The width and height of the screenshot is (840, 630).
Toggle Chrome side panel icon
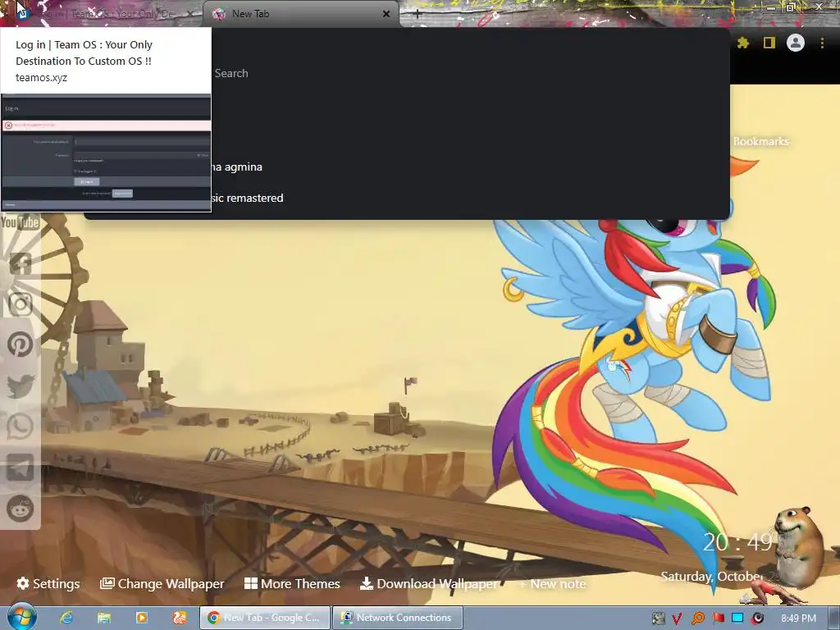pyautogui.click(x=769, y=43)
